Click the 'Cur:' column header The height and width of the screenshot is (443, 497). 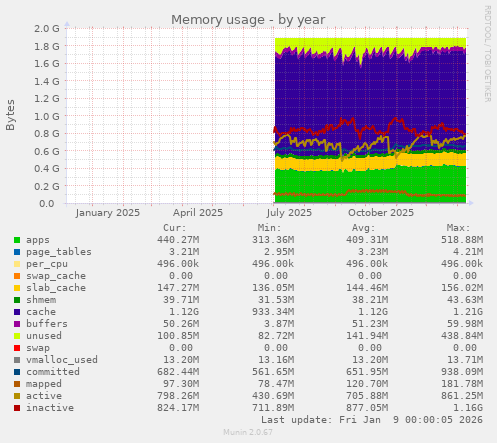175,228
